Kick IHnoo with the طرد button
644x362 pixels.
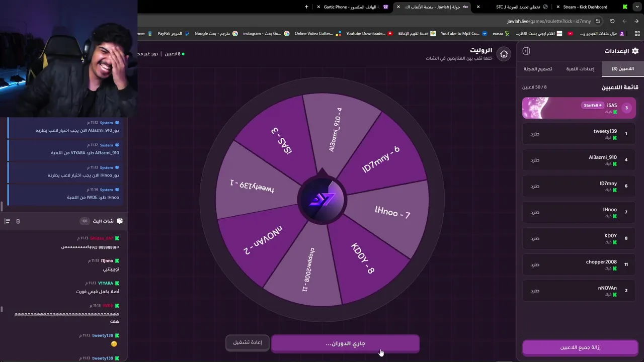[535, 212]
